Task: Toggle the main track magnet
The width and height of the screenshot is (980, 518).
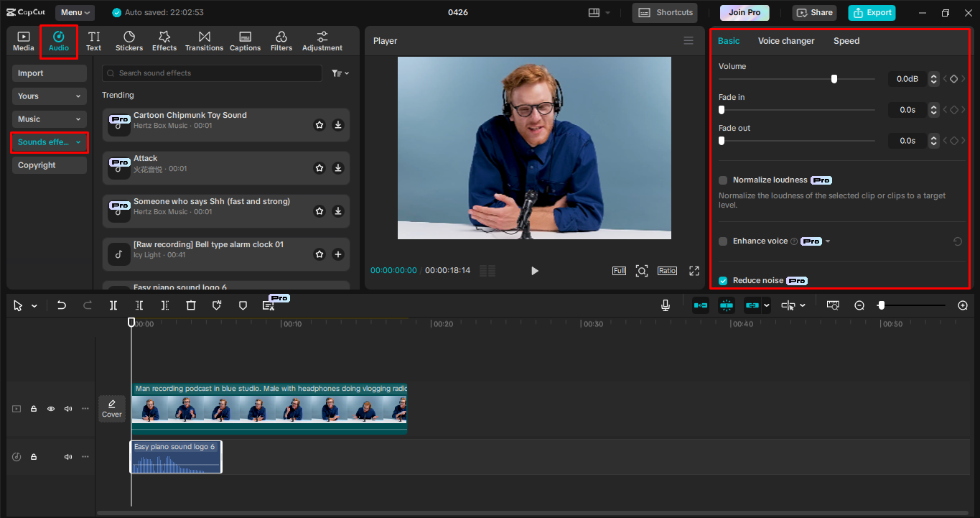Action: (701, 305)
